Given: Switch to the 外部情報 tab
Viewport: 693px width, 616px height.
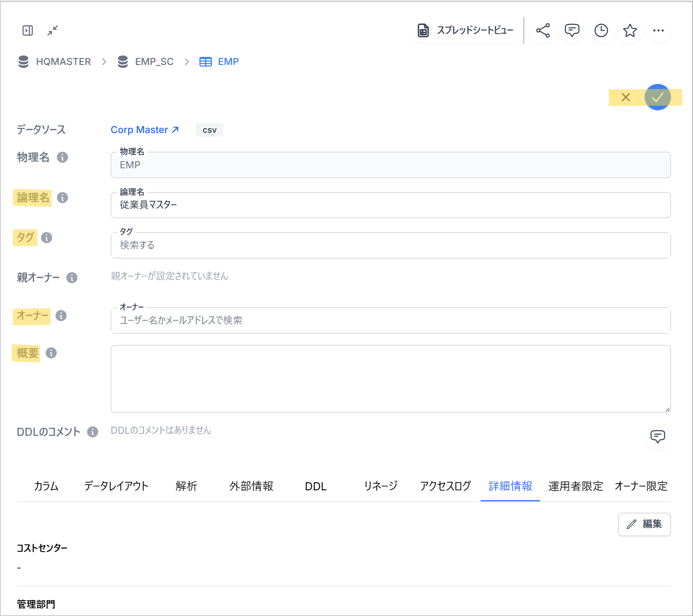Looking at the screenshot, I should 251,486.
